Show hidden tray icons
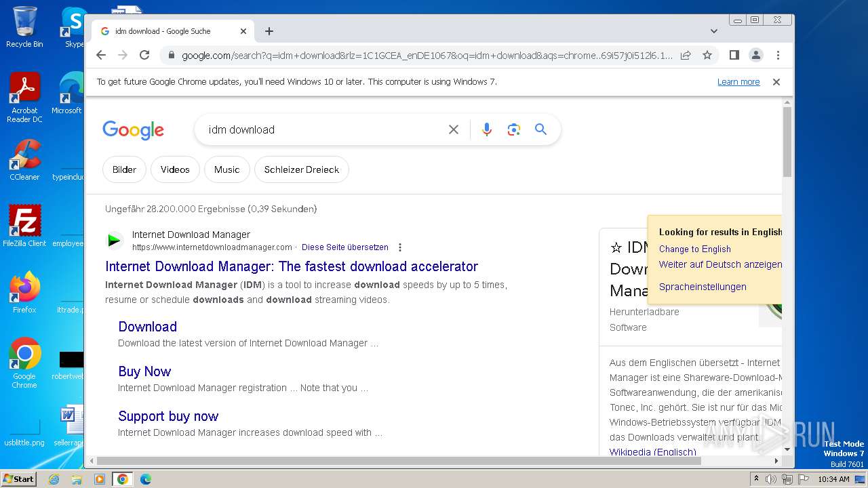This screenshot has width=868, height=488. [x=756, y=479]
